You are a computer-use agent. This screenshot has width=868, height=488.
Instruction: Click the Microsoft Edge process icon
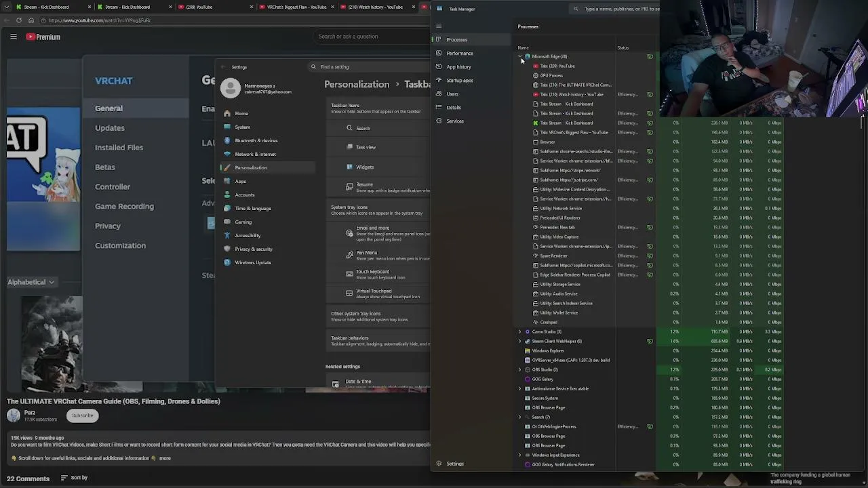(x=528, y=56)
